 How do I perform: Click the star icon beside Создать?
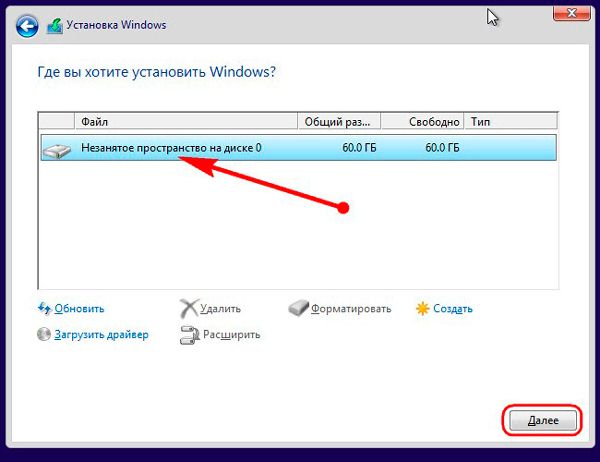click(x=422, y=309)
